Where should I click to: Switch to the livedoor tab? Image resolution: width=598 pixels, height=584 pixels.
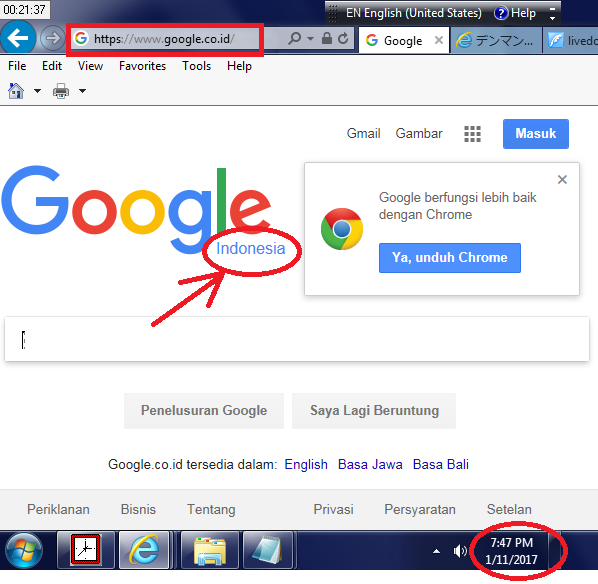point(571,40)
